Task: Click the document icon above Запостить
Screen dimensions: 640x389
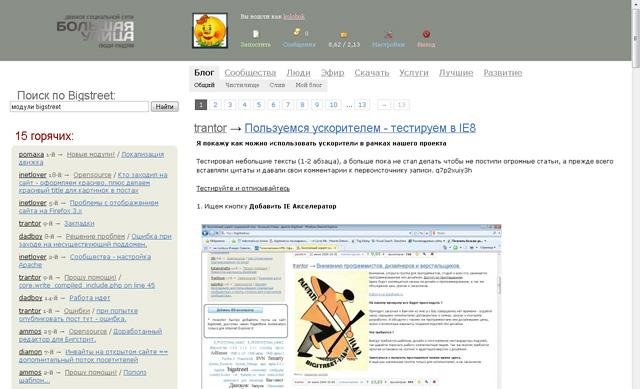Action: [x=256, y=34]
